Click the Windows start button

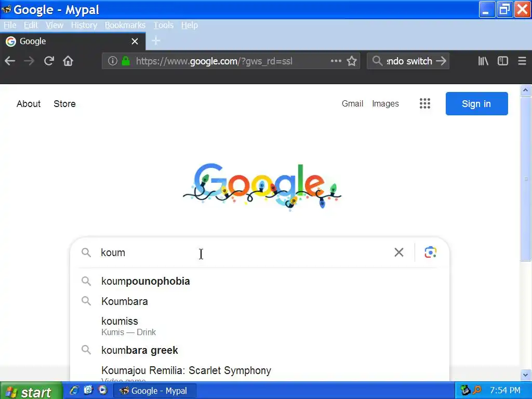point(31,391)
